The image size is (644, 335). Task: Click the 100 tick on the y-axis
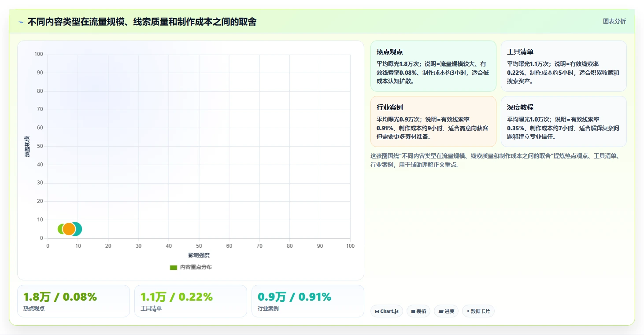[x=39, y=55]
